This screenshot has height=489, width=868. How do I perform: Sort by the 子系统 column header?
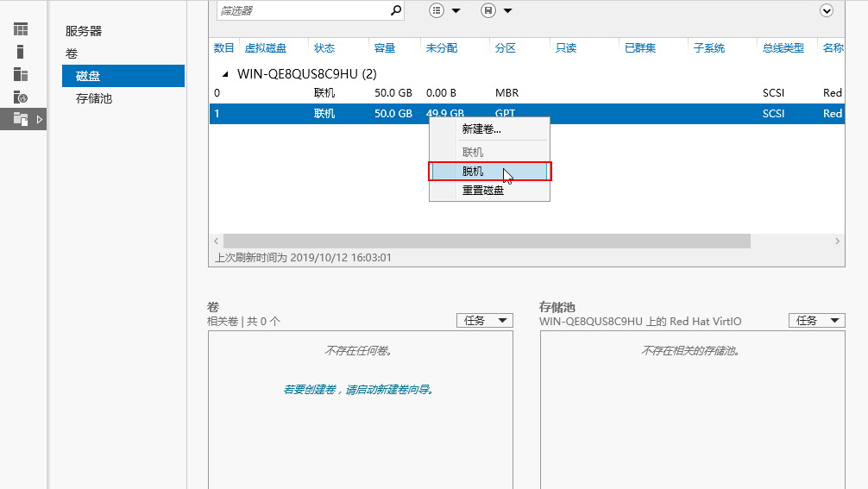click(709, 48)
